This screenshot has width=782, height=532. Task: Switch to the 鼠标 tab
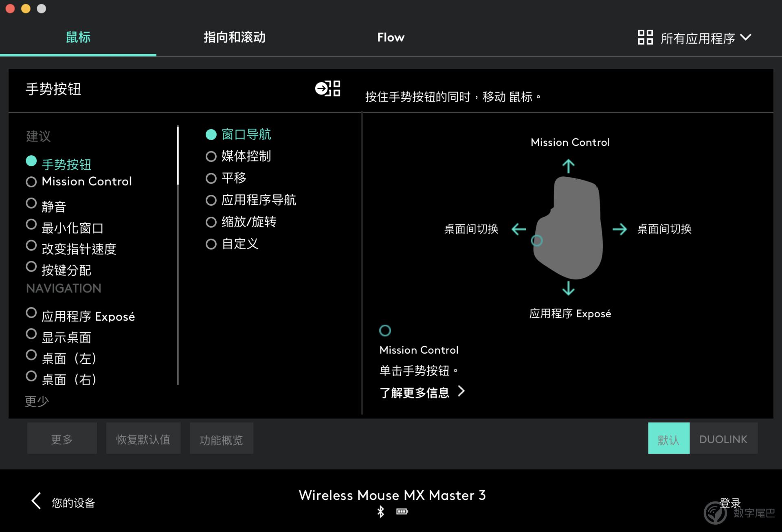tap(78, 37)
